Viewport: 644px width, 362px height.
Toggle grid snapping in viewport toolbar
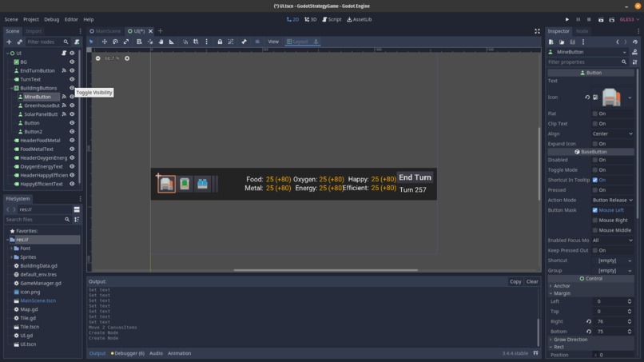coord(196,42)
